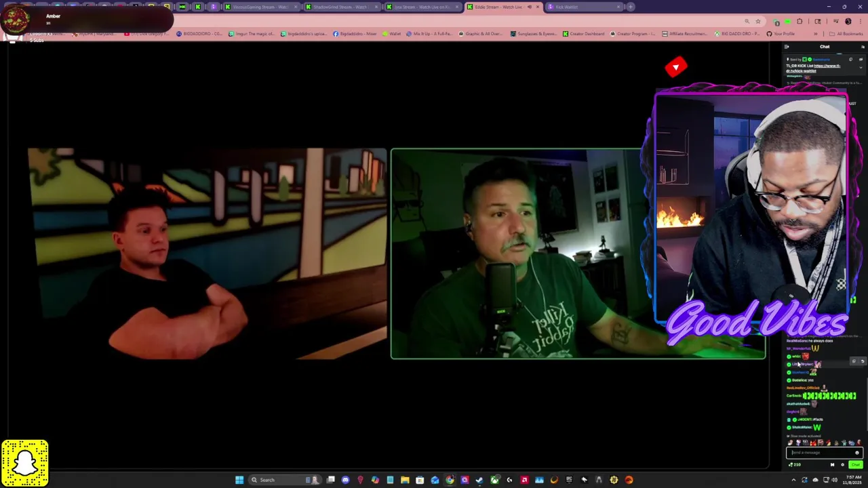Open the Creator Dashboard bookmark
Image resolution: width=868 pixels, height=488 pixels.
(x=583, y=34)
